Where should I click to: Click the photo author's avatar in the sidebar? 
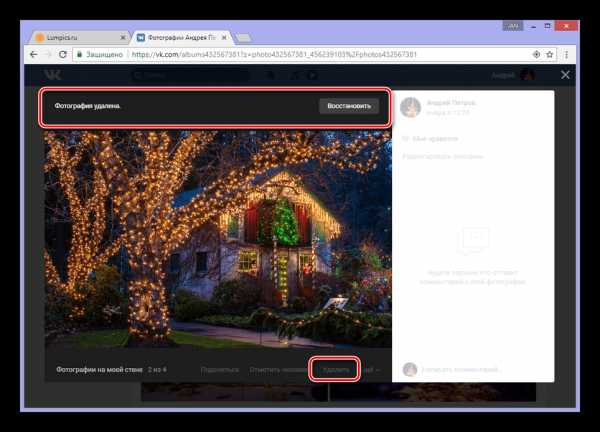pos(411,107)
